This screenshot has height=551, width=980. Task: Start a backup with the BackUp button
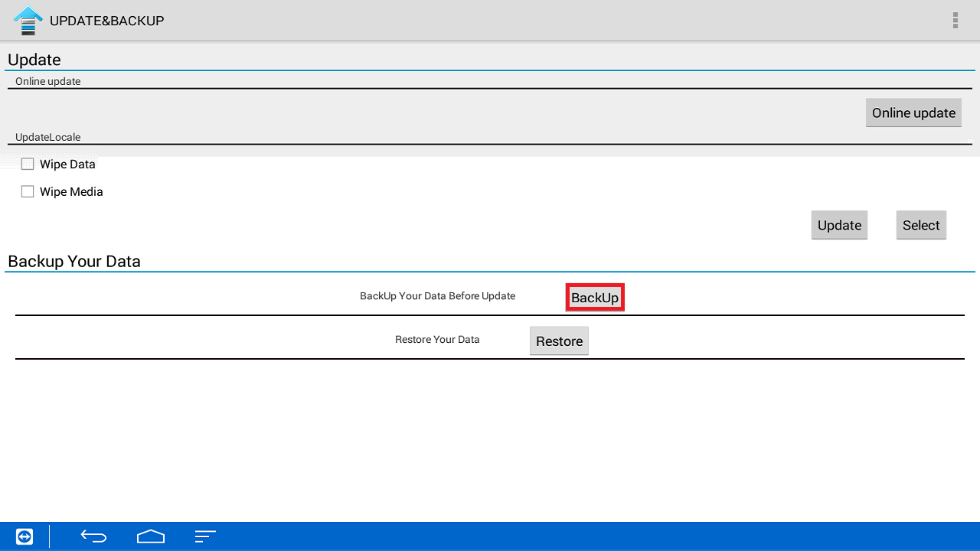(x=595, y=298)
